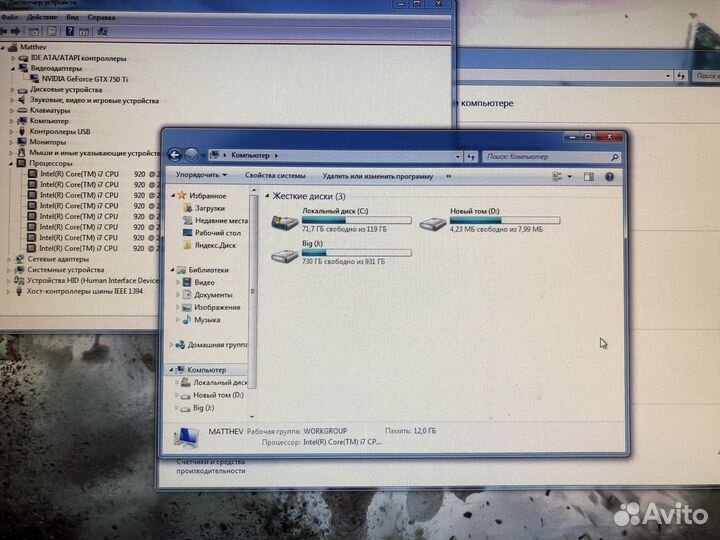Image resolution: width=720 pixels, height=540 pixels.
Task: Select the Big (J:) drive icon
Action: (285, 256)
